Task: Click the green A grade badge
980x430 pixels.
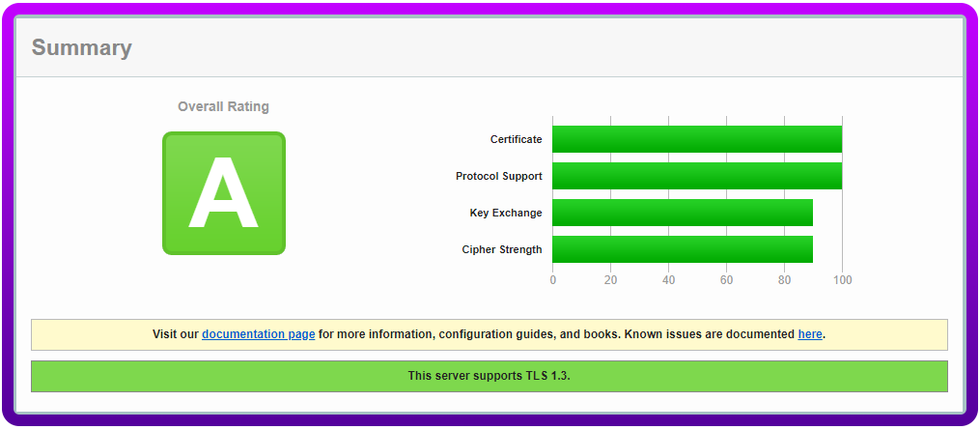Action: (223, 193)
